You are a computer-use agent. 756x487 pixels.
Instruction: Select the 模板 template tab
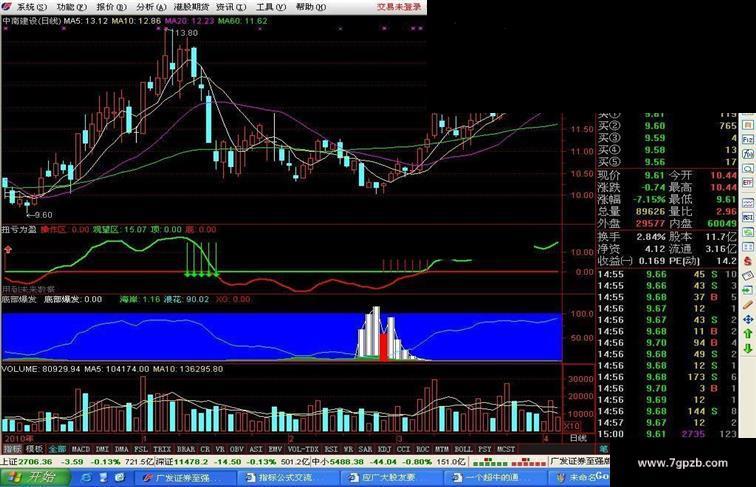click(34, 449)
